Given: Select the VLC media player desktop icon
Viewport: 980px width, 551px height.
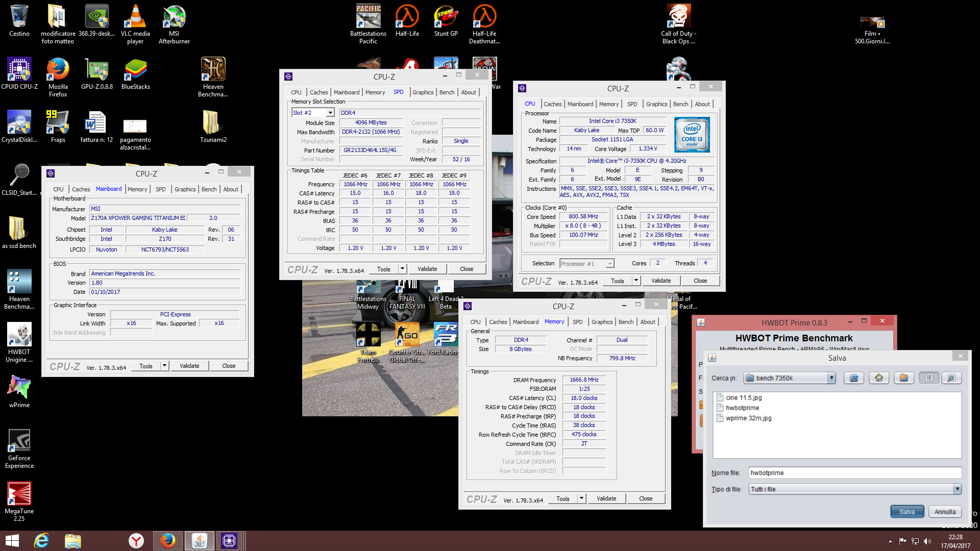Looking at the screenshot, I should pos(135,24).
